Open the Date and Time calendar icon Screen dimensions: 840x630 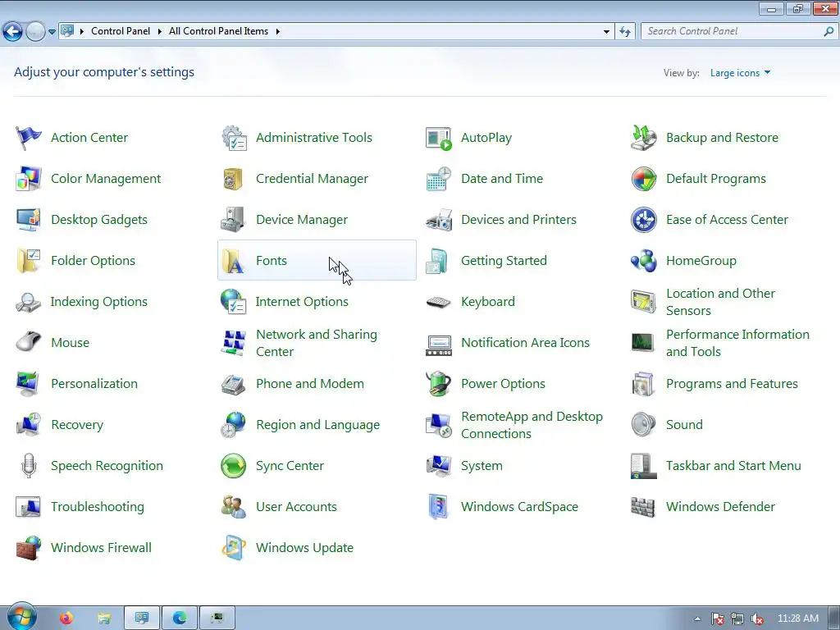[439, 178]
